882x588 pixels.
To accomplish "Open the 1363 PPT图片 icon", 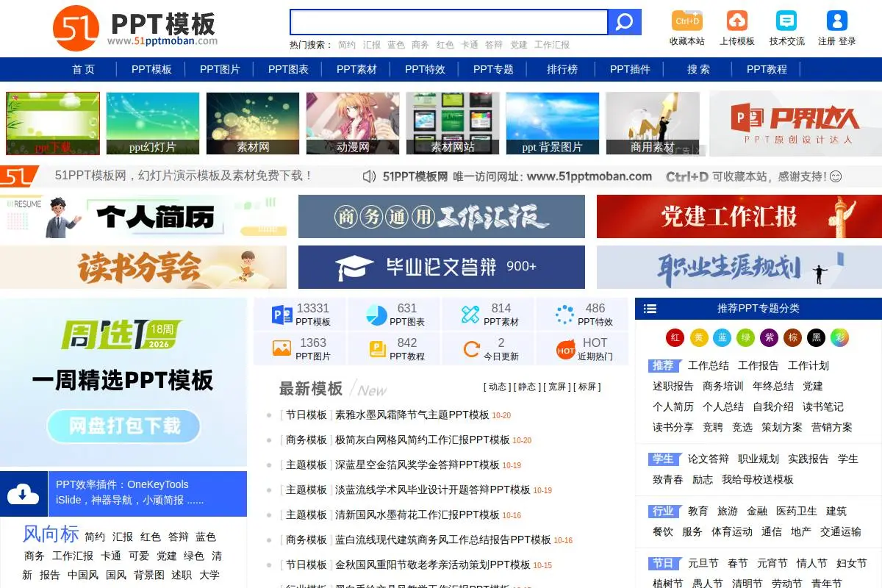I will (282, 349).
